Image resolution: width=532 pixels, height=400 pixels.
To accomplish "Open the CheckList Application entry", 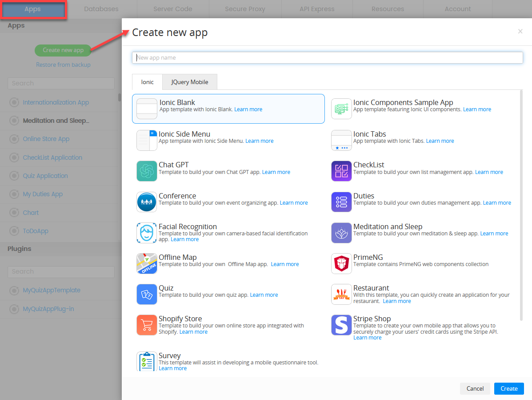I will click(x=52, y=158).
